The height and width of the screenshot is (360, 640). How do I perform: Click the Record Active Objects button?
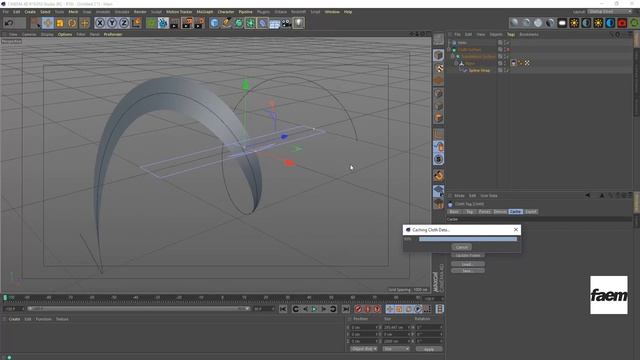click(x=358, y=309)
